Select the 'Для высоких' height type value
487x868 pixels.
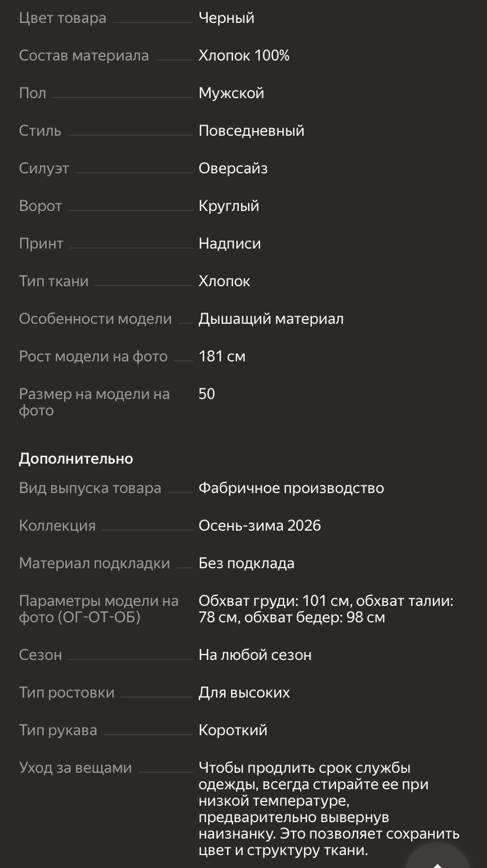pos(244,692)
